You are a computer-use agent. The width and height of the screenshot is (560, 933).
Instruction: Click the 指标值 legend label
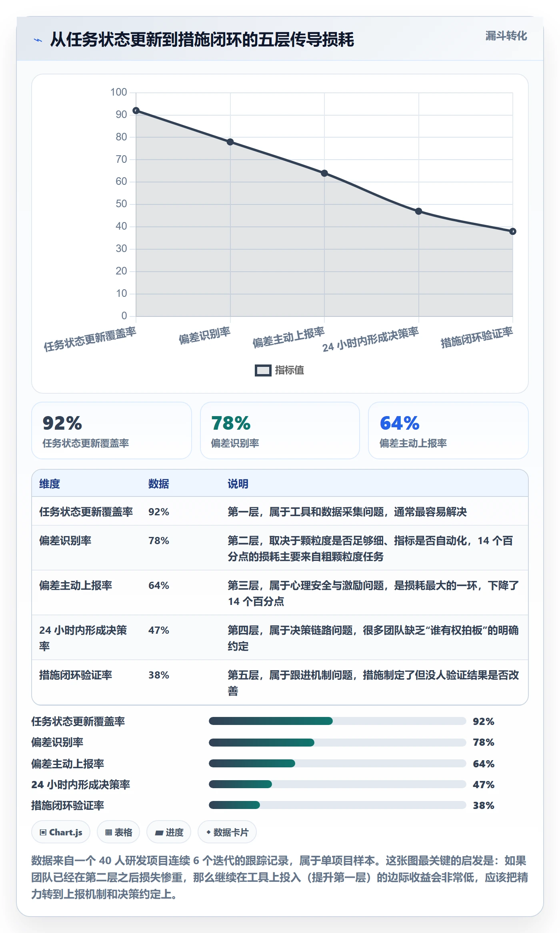tap(290, 370)
